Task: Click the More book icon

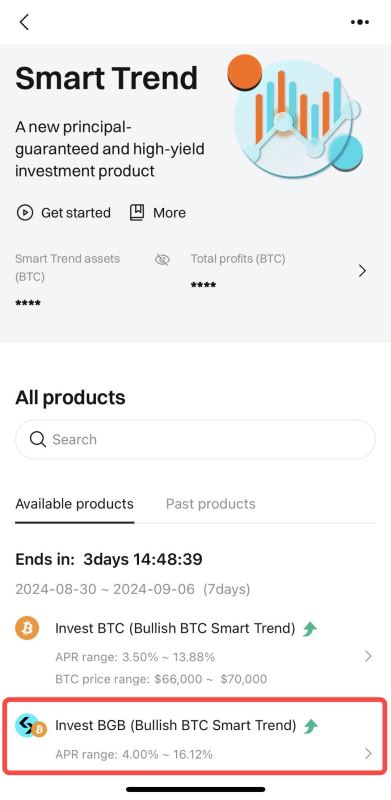Action: (137, 212)
